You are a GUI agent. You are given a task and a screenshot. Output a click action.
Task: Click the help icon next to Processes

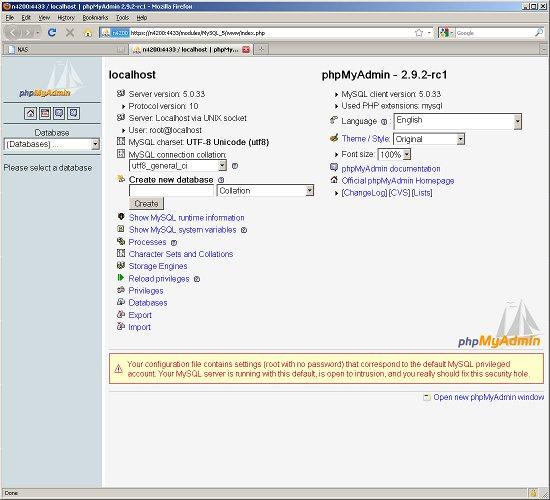point(174,242)
